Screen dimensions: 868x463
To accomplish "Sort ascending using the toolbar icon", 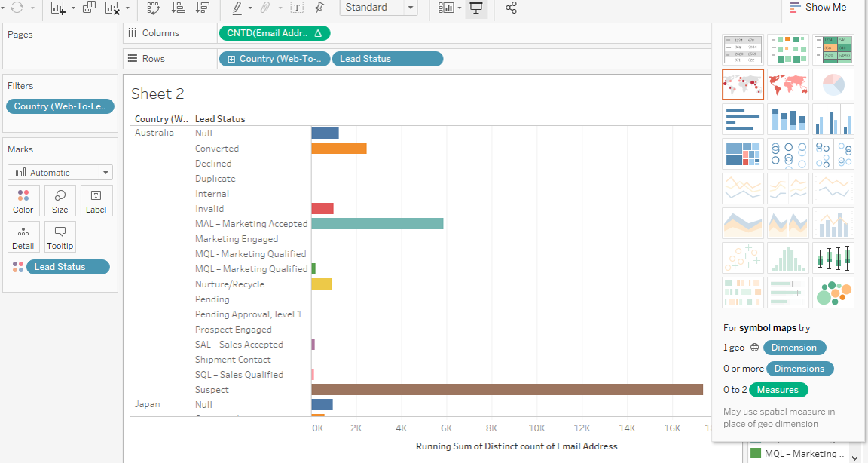I will pyautogui.click(x=179, y=8).
